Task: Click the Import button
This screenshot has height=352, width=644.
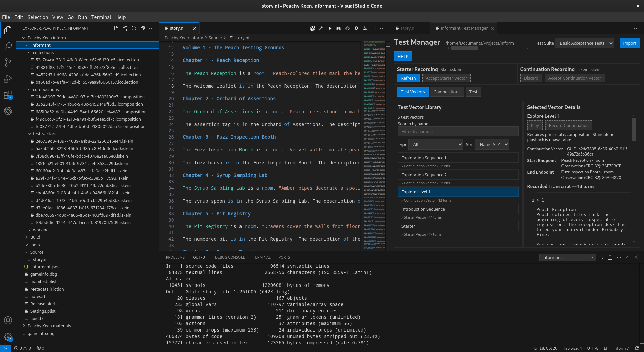Action: (x=630, y=43)
